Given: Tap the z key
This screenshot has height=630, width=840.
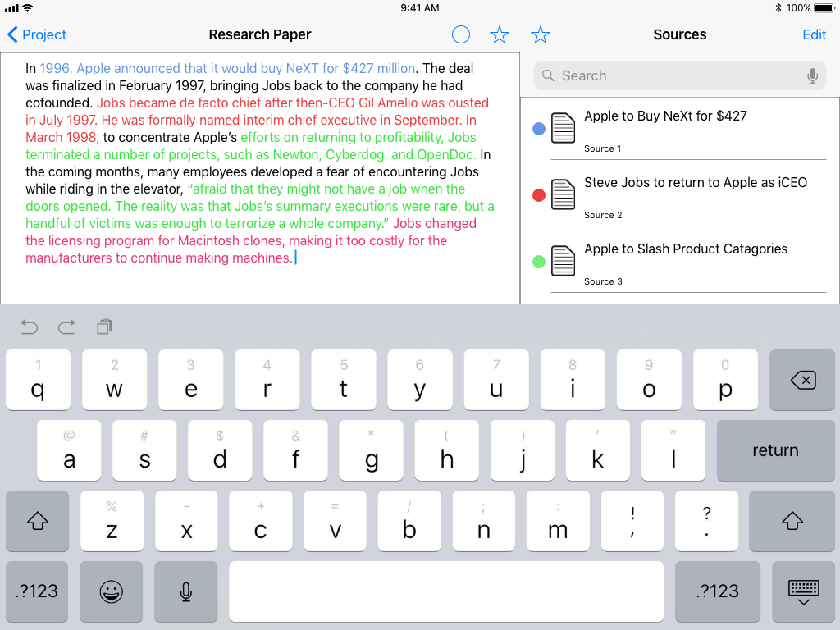Looking at the screenshot, I should pos(112,521).
